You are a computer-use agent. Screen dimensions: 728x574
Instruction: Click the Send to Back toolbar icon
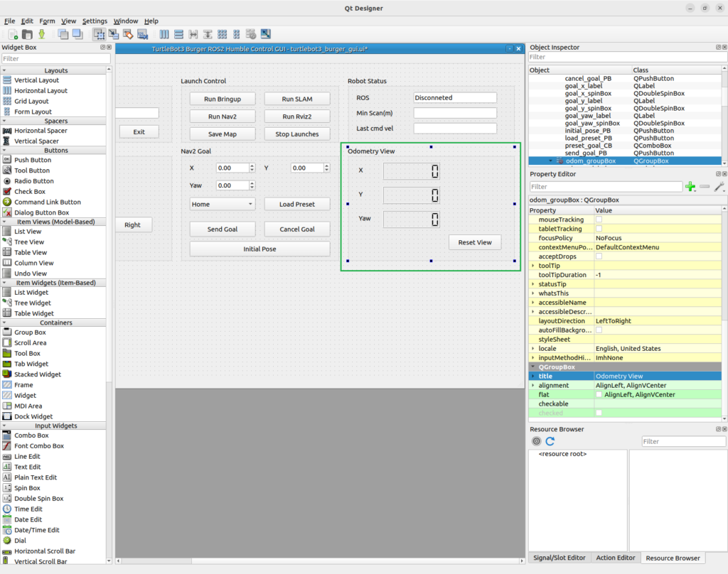tap(63, 34)
